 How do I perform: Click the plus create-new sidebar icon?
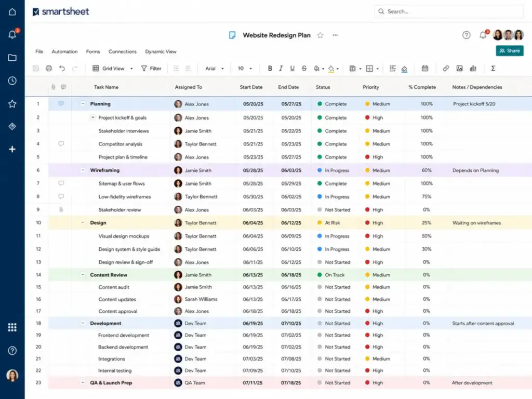coord(12,149)
